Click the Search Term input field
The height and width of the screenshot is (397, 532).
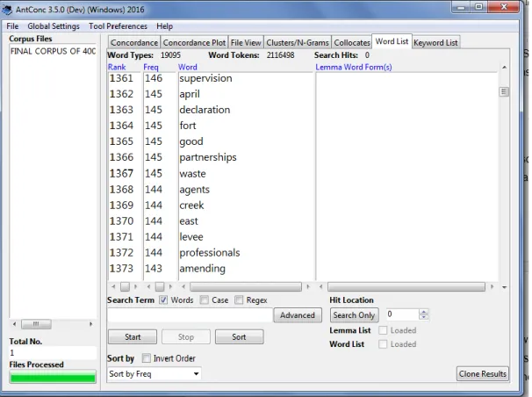[x=190, y=315]
